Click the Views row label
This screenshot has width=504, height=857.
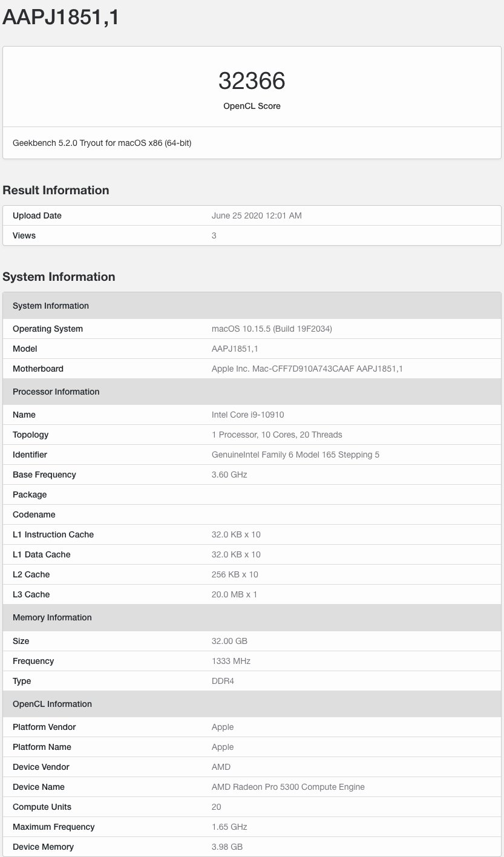tap(24, 235)
